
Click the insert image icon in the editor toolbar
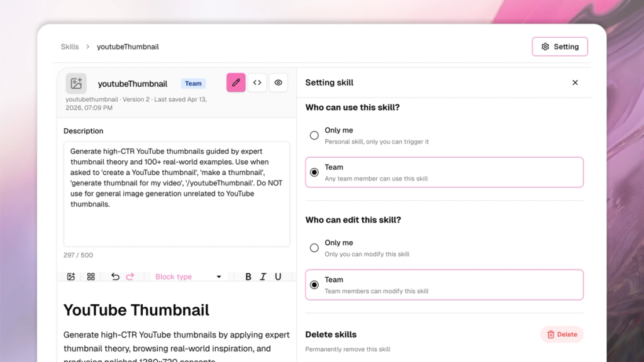click(x=70, y=276)
